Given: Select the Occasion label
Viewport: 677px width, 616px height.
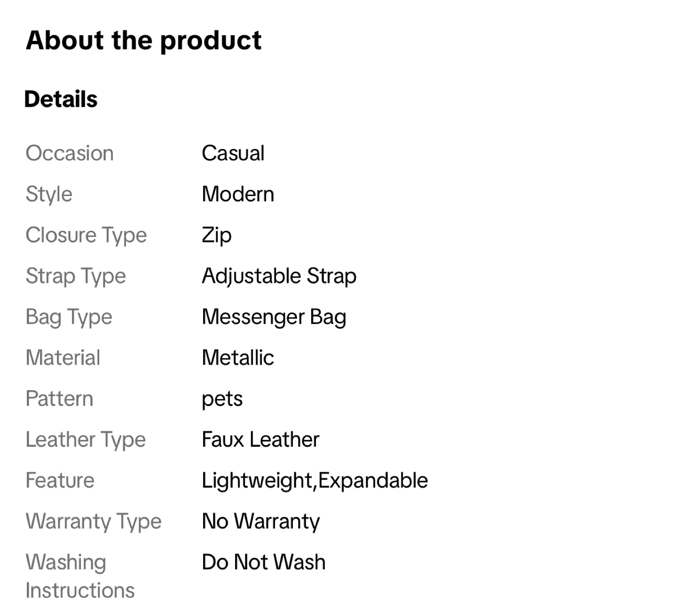Looking at the screenshot, I should (70, 153).
